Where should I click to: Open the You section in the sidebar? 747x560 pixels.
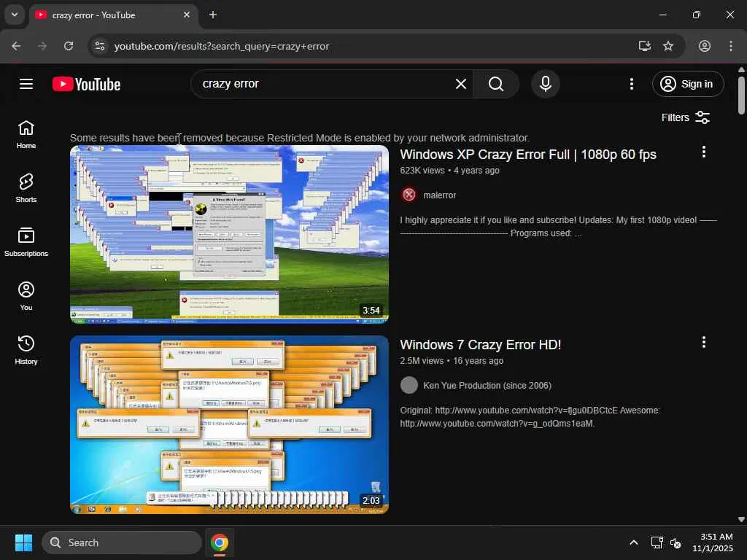pos(26,296)
